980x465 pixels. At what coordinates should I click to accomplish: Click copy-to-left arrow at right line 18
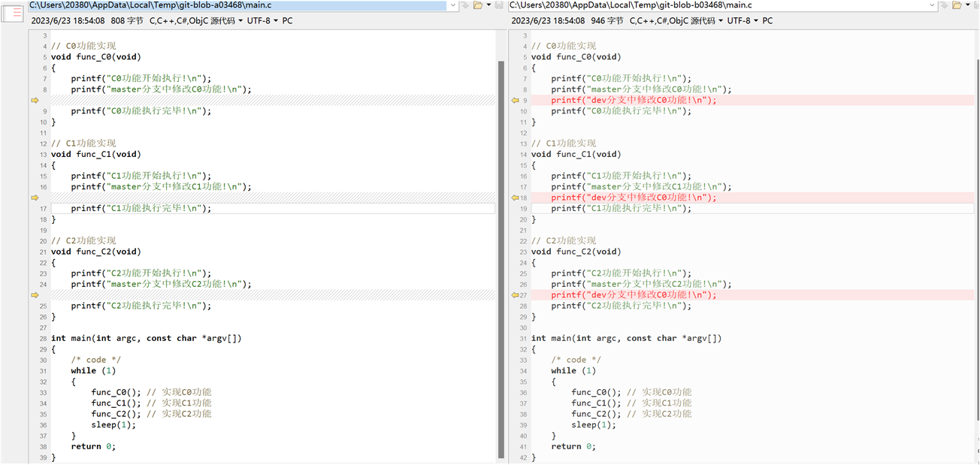point(515,198)
